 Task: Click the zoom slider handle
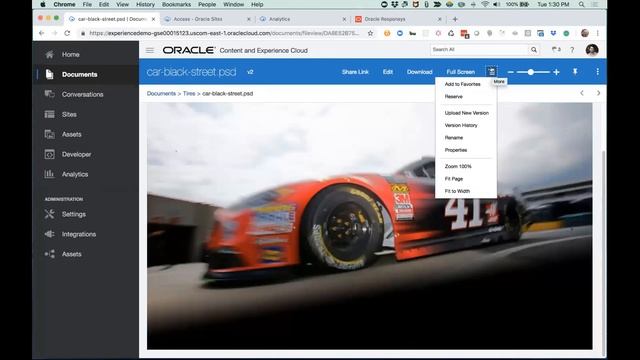pyautogui.click(x=531, y=72)
